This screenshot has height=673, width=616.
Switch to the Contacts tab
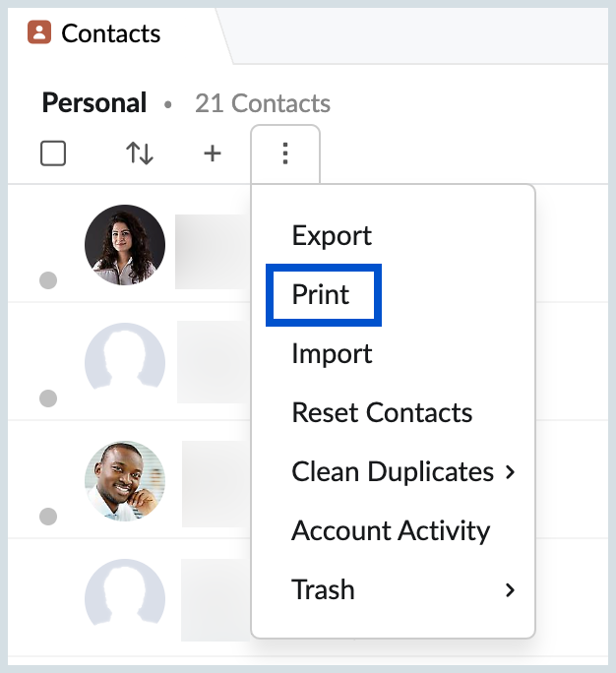[x=111, y=33]
